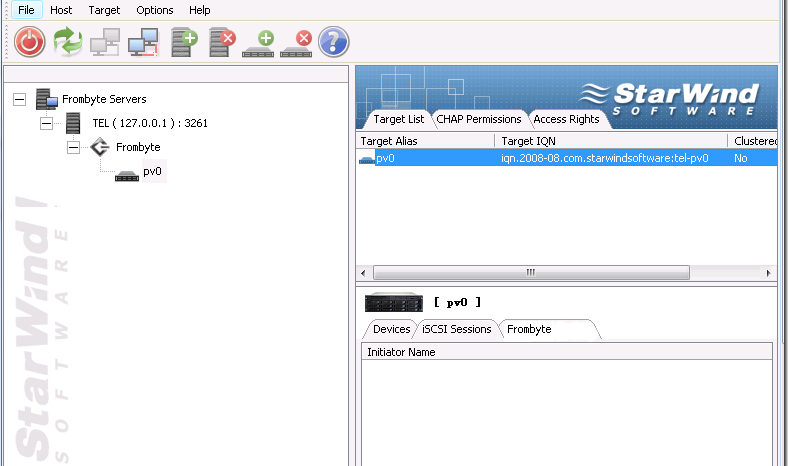Open the Target menu
This screenshot has height=466, width=788.
coord(104,10)
